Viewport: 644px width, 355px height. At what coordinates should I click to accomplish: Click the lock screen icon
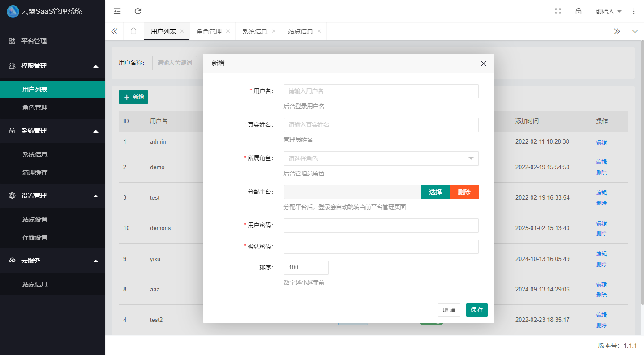578,11
